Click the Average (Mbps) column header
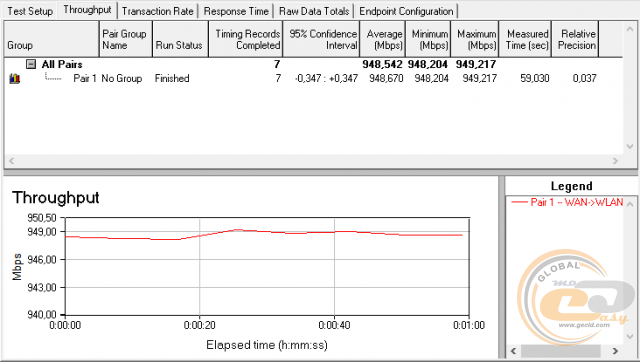640x362 pixels. (382, 39)
